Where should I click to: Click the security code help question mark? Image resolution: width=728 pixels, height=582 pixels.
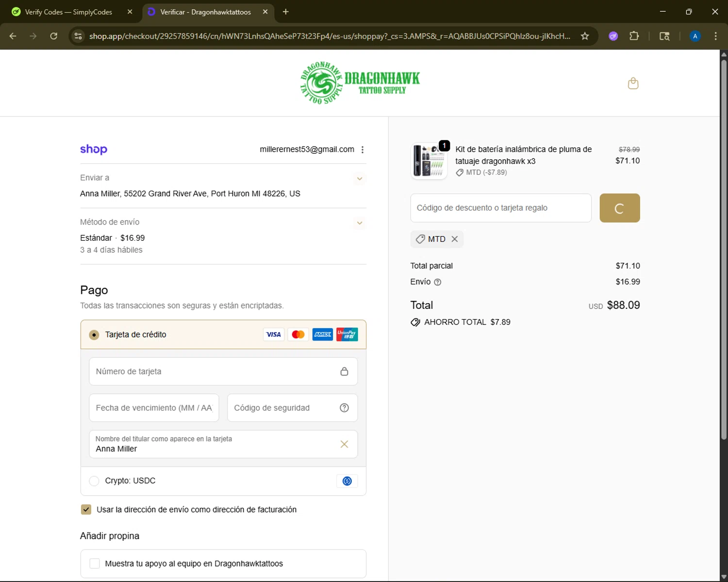pos(344,408)
